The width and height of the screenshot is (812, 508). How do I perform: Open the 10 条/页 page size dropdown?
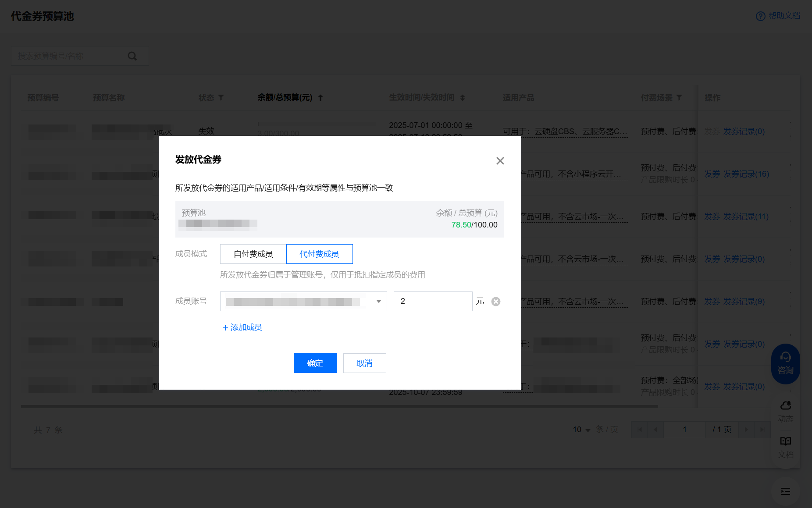pyautogui.click(x=582, y=430)
